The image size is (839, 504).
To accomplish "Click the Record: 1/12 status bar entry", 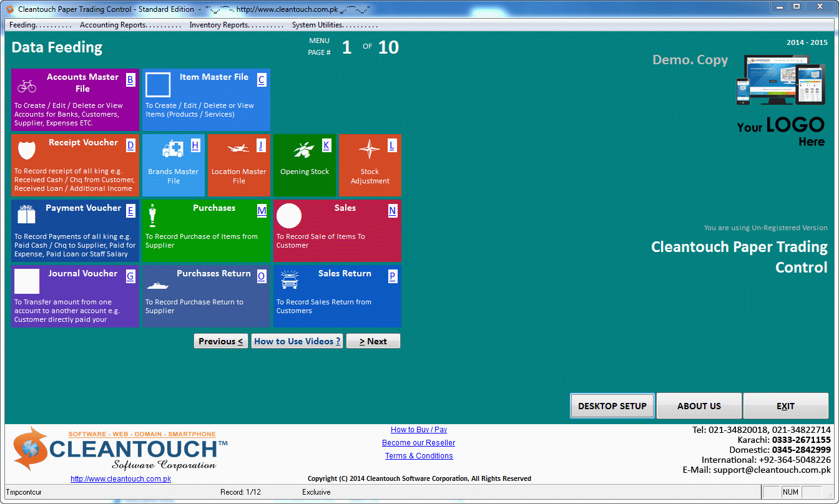I will click(240, 492).
